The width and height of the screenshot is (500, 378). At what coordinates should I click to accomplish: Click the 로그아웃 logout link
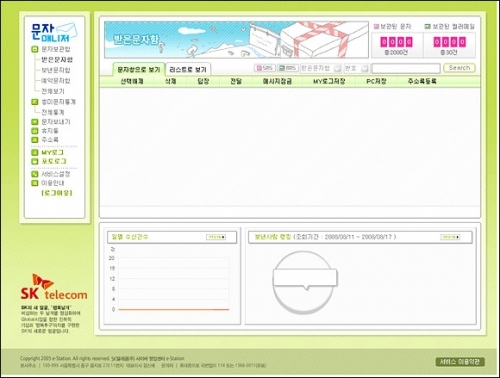(x=57, y=193)
